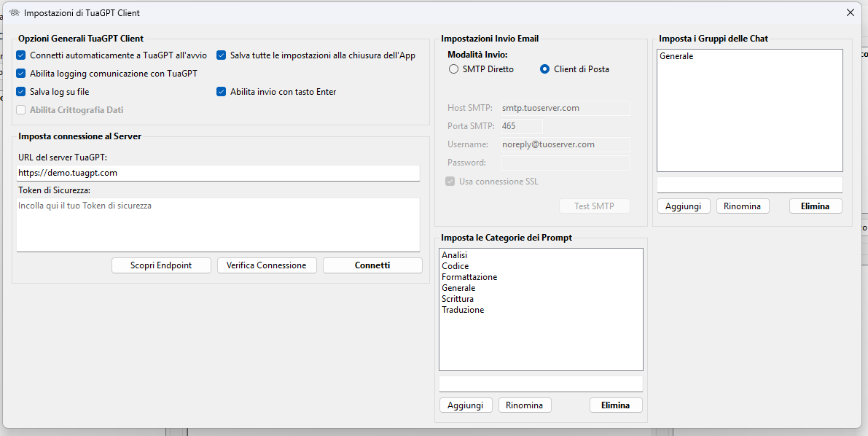Uncheck Salva log su file
This screenshot has height=436, width=868.
click(x=21, y=92)
